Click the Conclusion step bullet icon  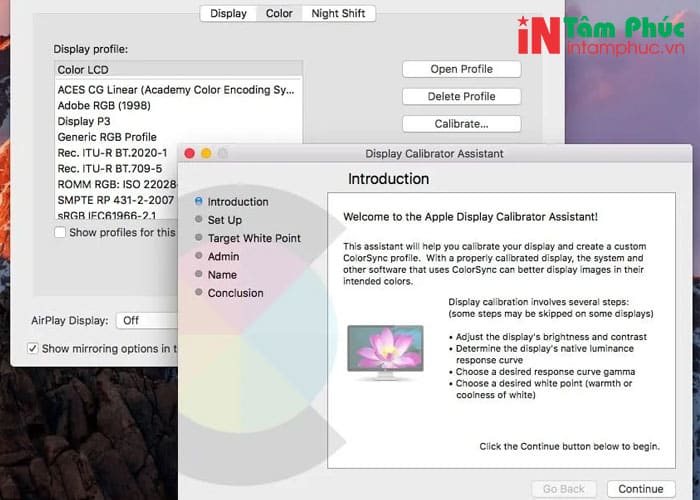(199, 292)
